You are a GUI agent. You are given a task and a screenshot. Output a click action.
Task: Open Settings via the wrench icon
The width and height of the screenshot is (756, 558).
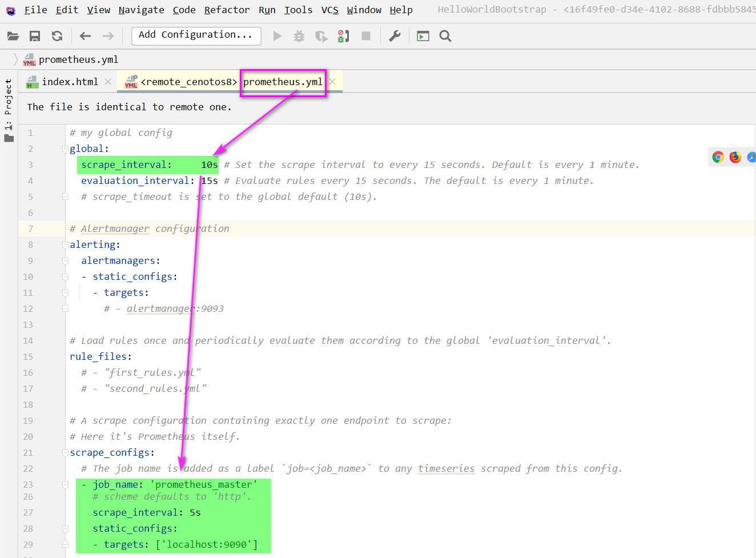click(395, 36)
